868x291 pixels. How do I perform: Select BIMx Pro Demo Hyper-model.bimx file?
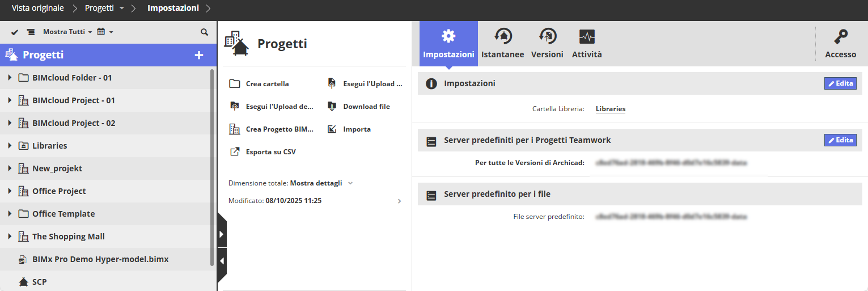pos(100,259)
